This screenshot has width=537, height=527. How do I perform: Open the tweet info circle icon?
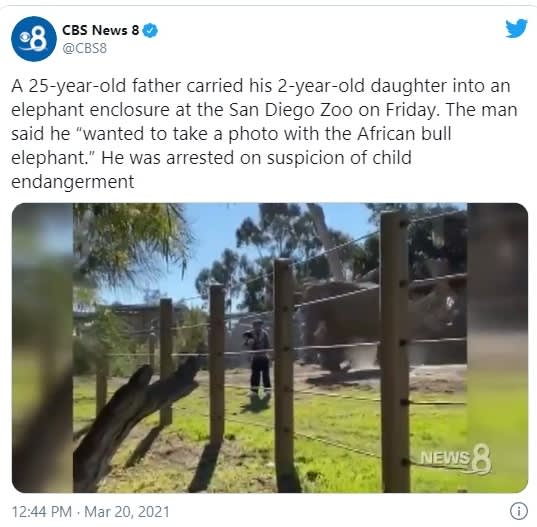click(x=519, y=511)
